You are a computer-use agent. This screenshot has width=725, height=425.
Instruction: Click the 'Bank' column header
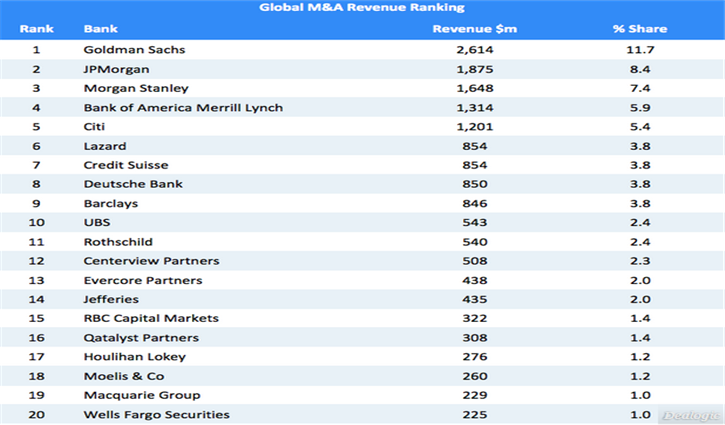100,29
